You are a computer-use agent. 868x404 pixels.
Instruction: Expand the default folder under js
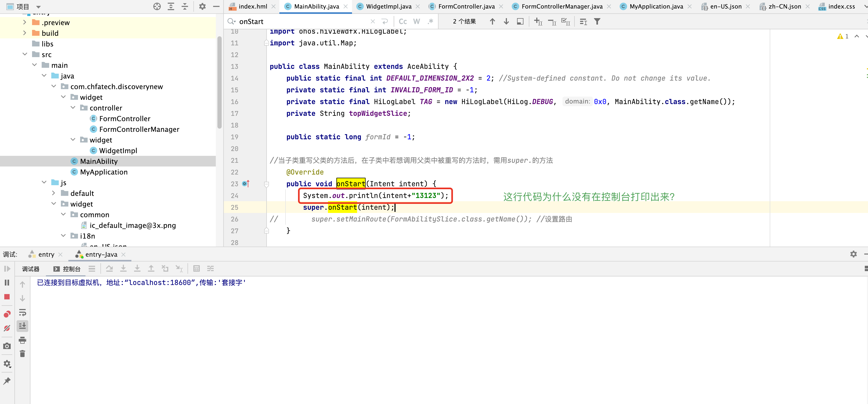54,193
